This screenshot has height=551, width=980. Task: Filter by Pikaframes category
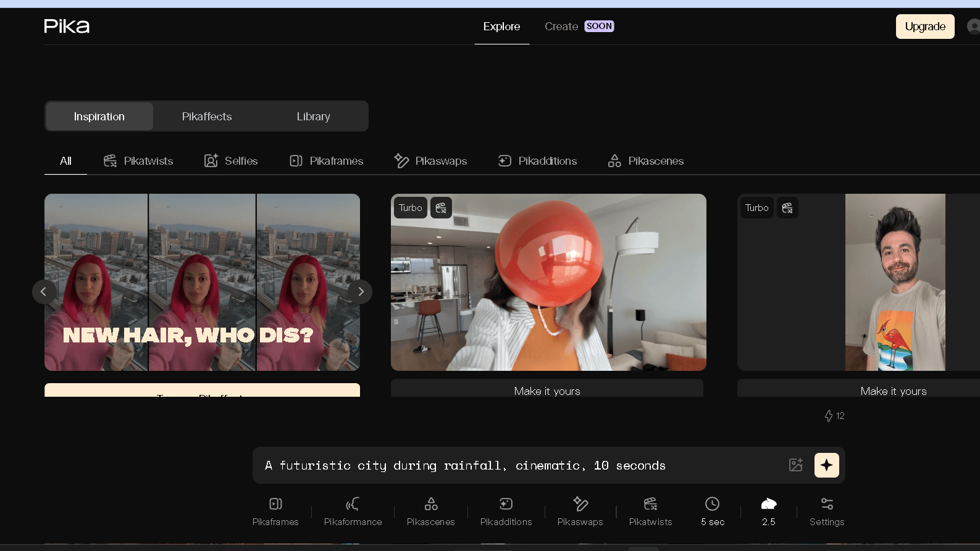(326, 161)
